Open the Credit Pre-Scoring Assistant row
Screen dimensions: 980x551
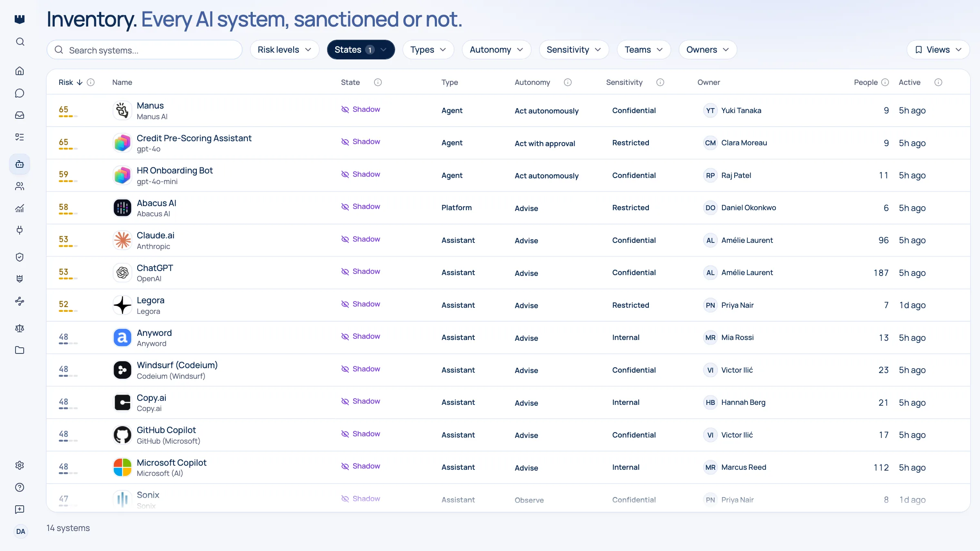click(x=508, y=143)
